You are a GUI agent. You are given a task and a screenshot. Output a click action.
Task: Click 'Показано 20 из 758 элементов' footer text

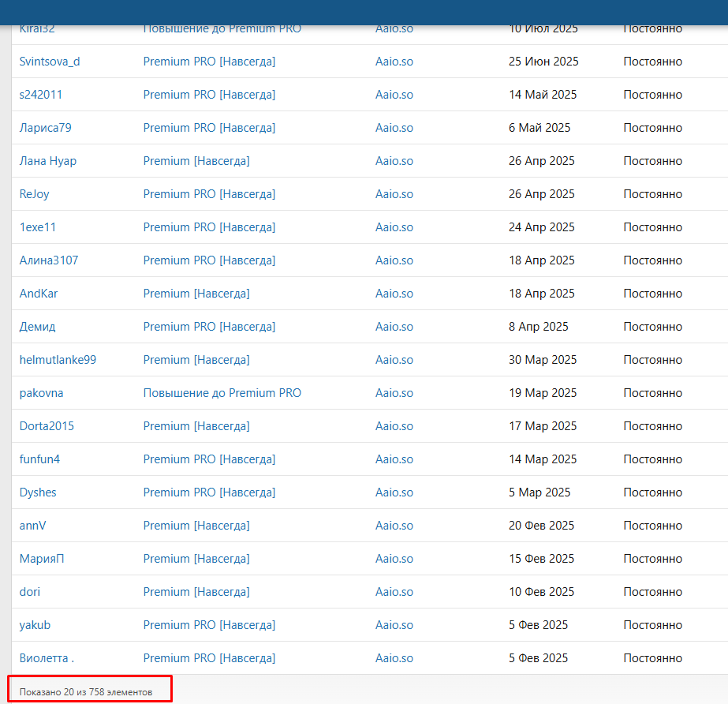pyautogui.click(x=86, y=692)
